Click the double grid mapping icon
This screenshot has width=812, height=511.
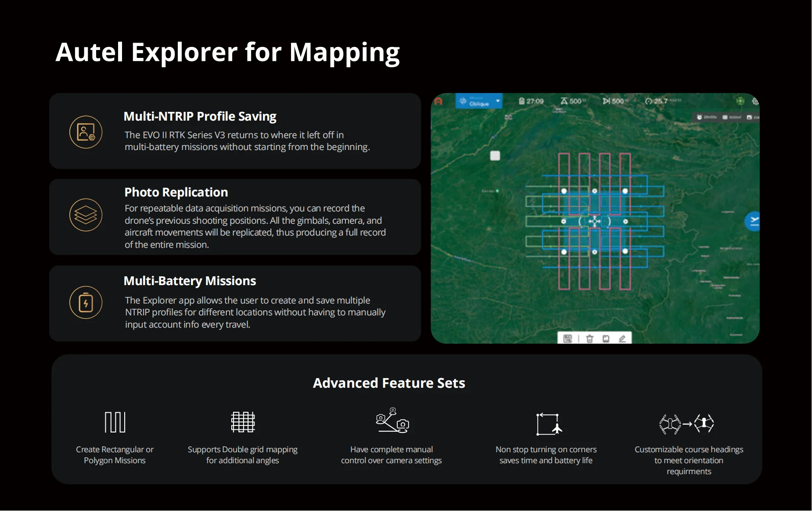[x=243, y=422]
